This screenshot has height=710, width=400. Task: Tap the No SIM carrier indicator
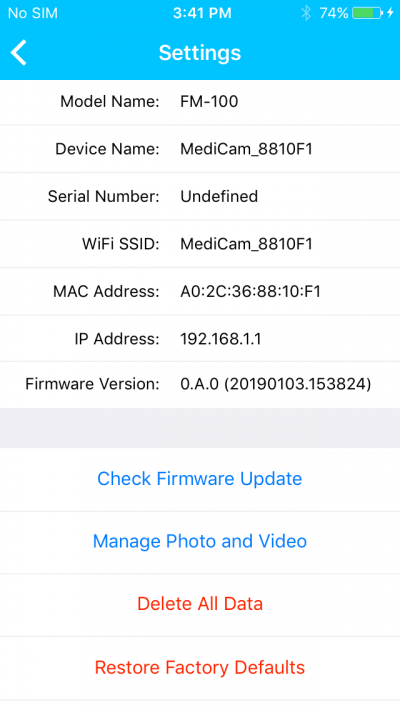tap(33, 13)
